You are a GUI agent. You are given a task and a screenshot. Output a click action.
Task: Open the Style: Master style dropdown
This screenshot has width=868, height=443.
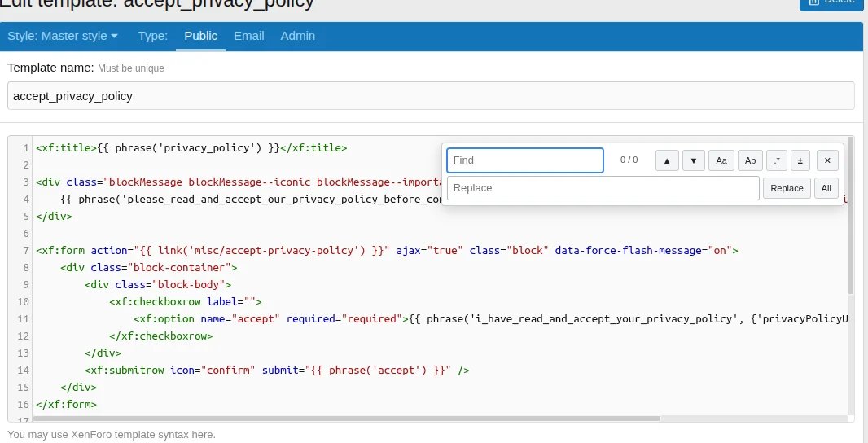[x=63, y=36]
